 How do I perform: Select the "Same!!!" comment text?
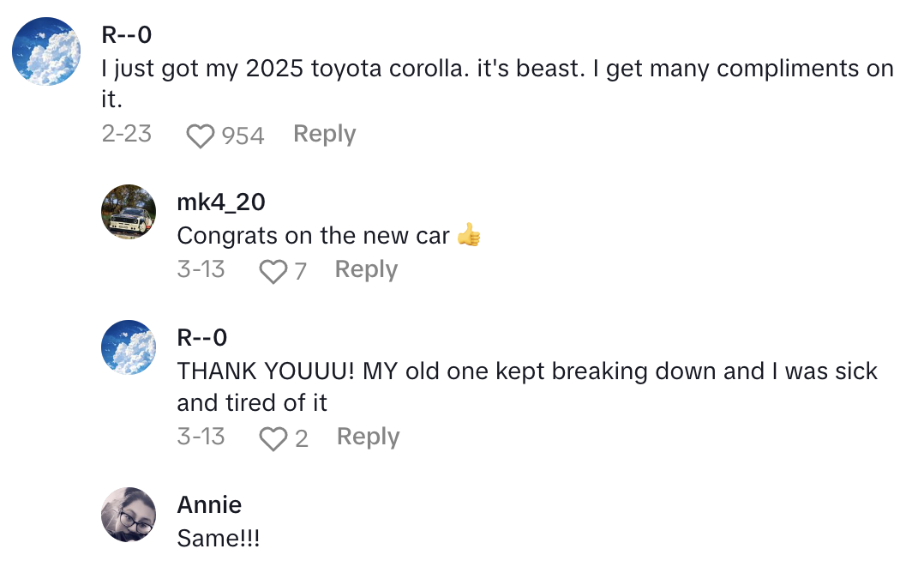(218, 539)
